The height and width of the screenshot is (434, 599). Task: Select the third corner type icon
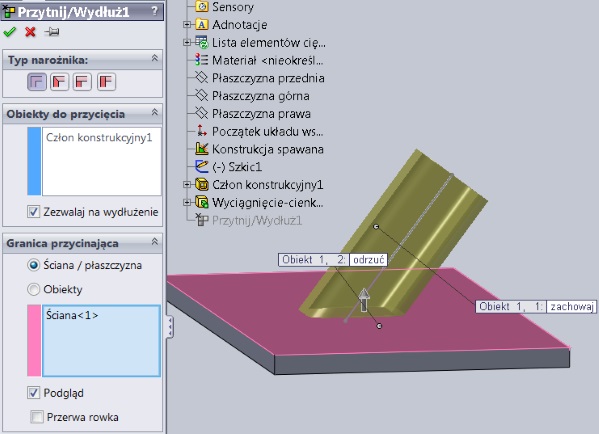pos(83,82)
